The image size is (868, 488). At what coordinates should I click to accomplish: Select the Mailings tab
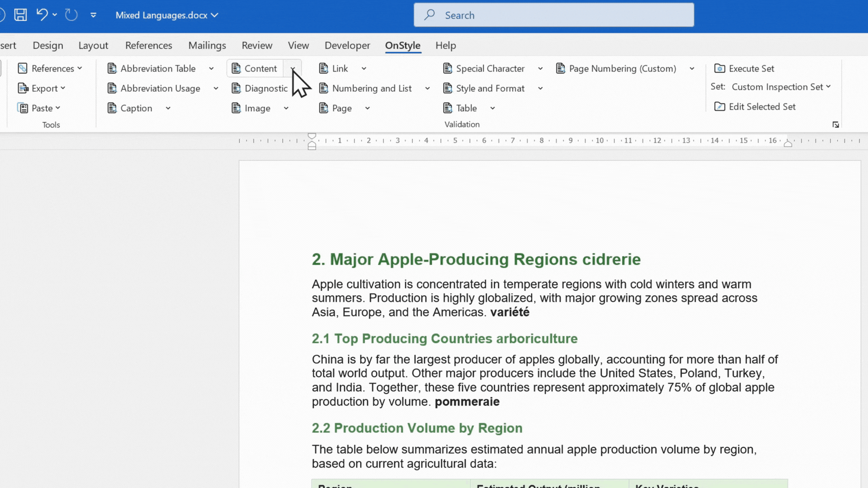207,45
